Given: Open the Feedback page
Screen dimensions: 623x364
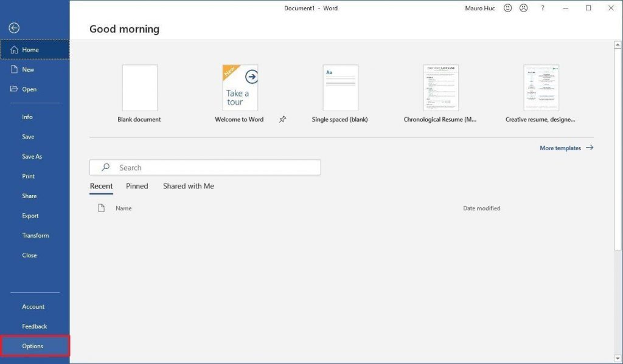Looking at the screenshot, I should (35, 326).
